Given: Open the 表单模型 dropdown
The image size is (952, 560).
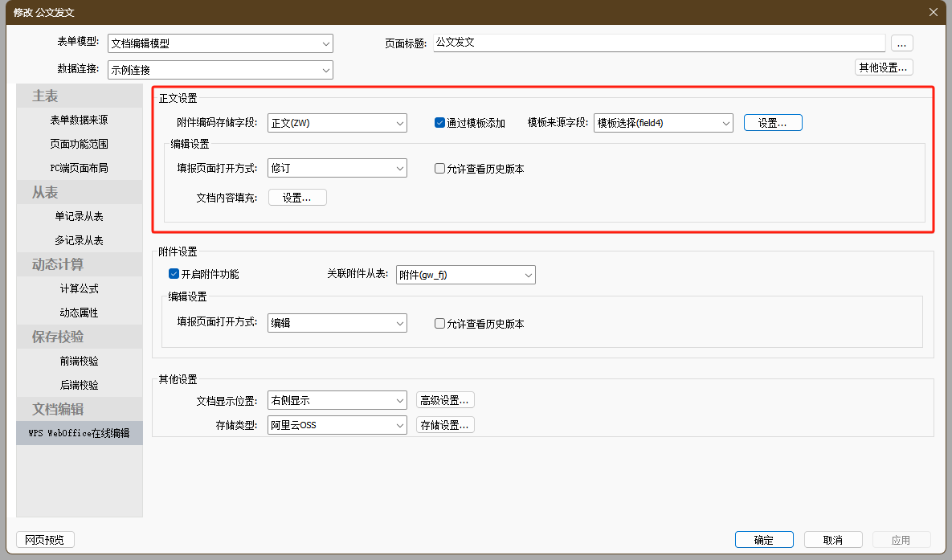Looking at the screenshot, I should tap(220, 43).
